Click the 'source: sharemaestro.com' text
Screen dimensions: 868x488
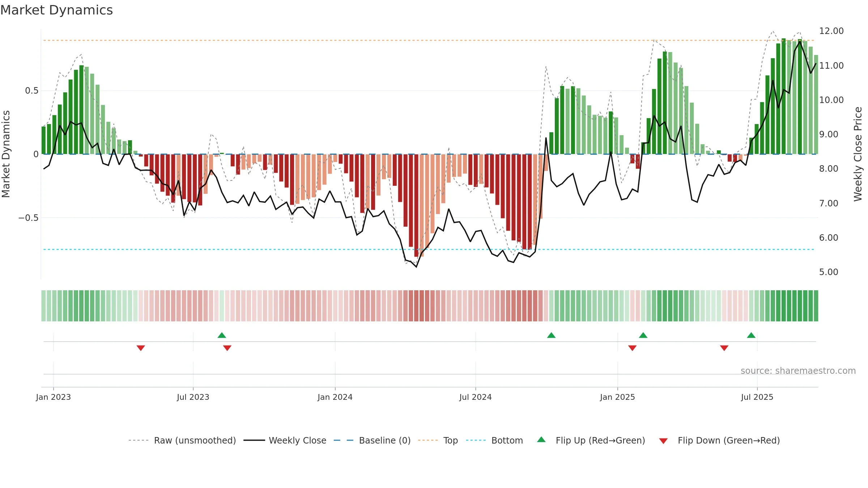pos(798,371)
